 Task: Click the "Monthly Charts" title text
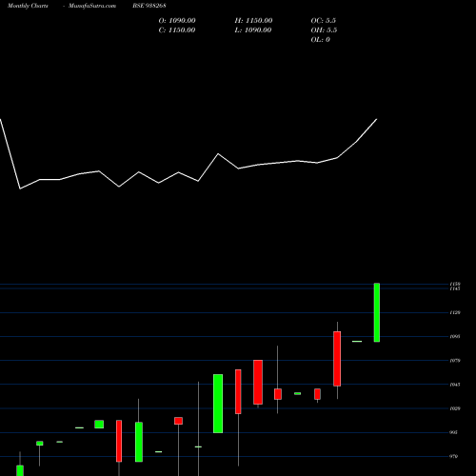click(x=28, y=6)
